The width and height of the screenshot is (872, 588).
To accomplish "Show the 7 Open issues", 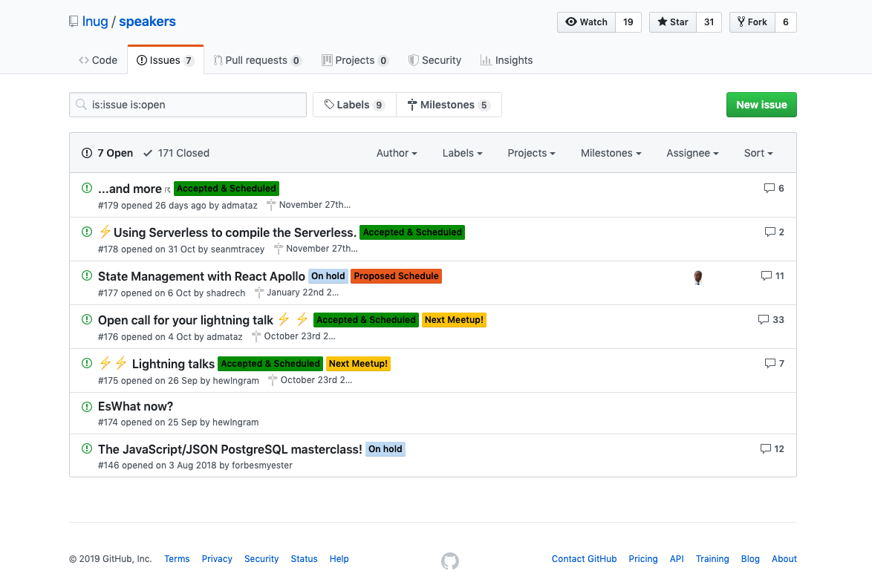I will tap(108, 154).
